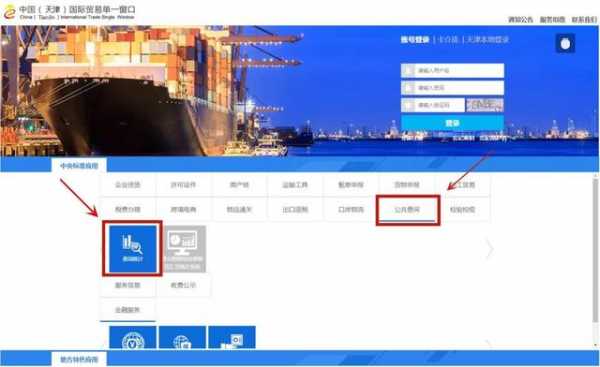Click the Tianjin Single Window logo
The height and width of the screenshot is (367, 600).
click(x=69, y=12)
